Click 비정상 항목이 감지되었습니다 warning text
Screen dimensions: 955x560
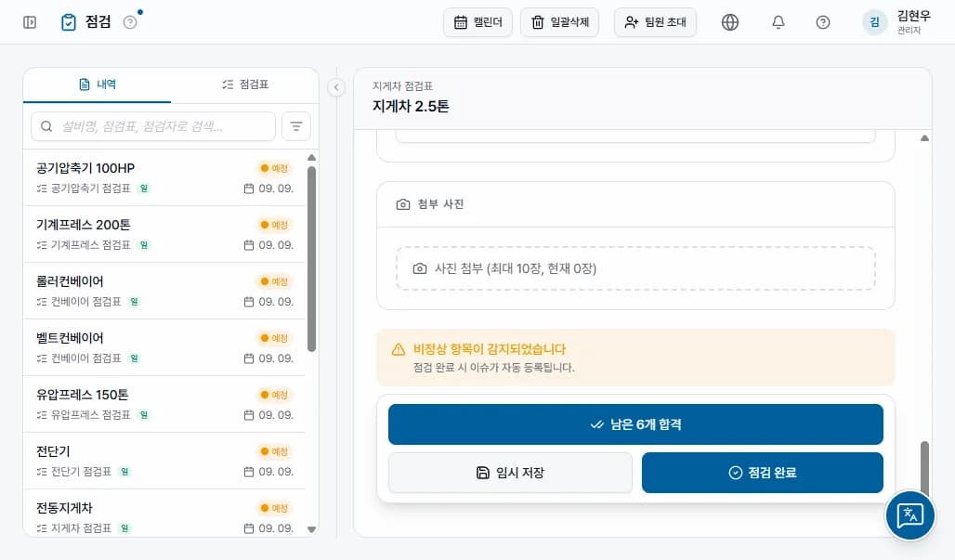click(490, 349)
